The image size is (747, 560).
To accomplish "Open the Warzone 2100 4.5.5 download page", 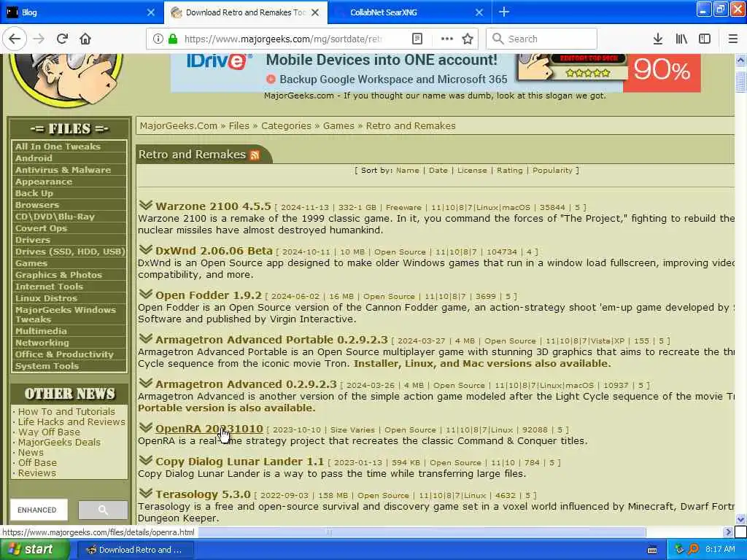I will (213, 206).
